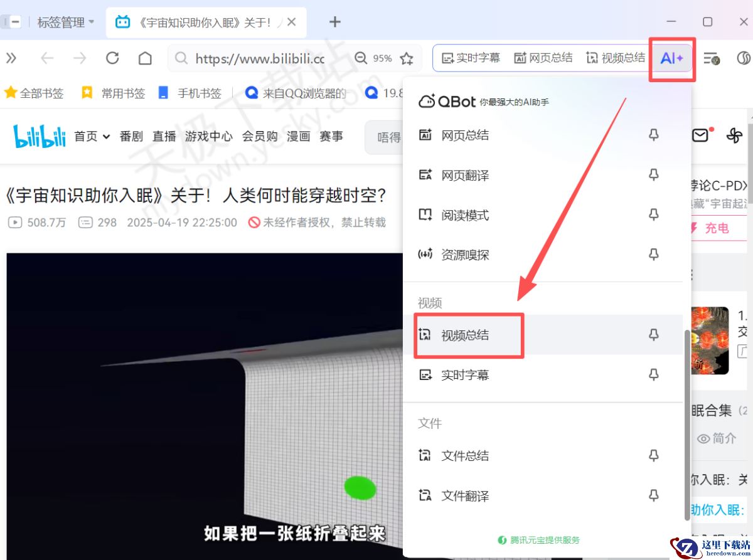Click the pink 充电 button
The height and width of the screenshot is (560, 753).
[x=717, y=228]
